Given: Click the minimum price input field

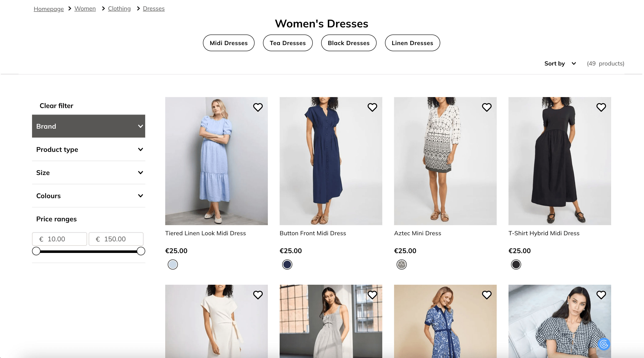Looking at the screenshot, I should click(x=59, y=239).
